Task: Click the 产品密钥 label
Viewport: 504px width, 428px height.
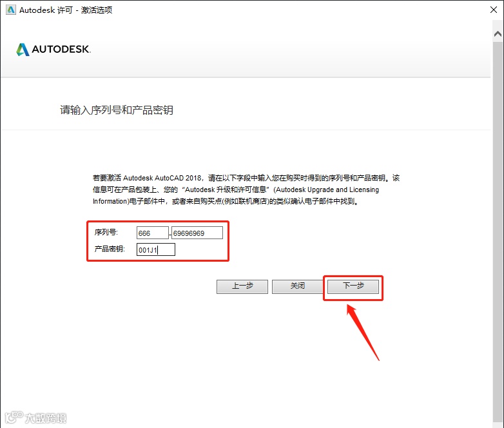Action: coord(110,249)
